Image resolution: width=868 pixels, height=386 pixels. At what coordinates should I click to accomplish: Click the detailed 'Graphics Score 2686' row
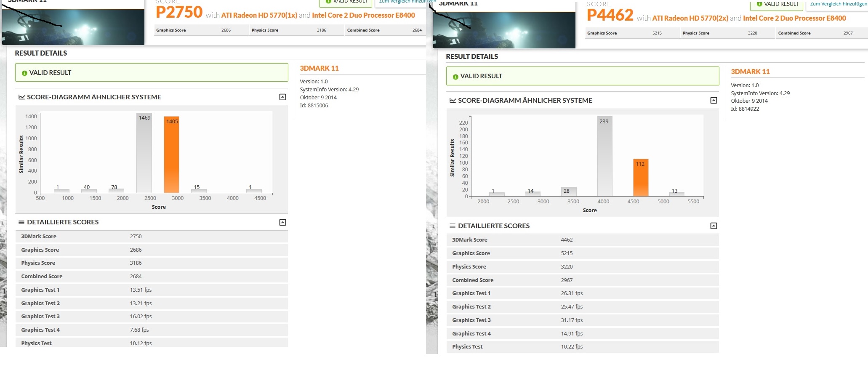[x=152, y=250]
